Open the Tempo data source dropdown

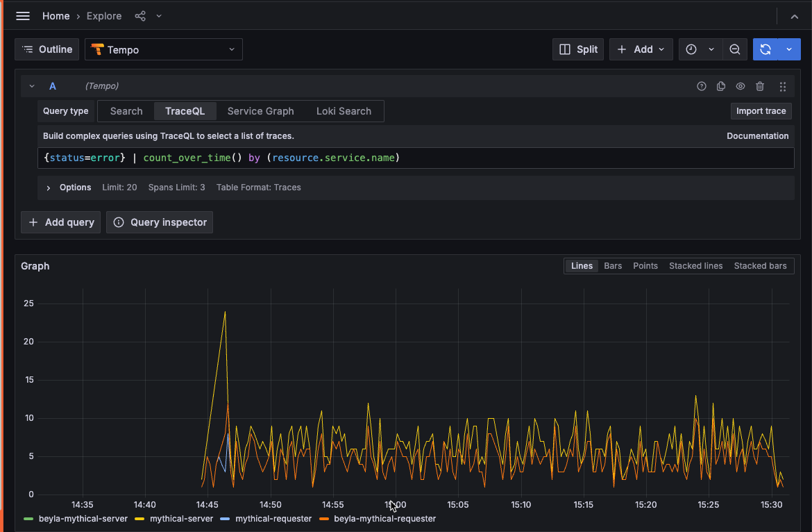pyautogui.click(x=163, y=49)
